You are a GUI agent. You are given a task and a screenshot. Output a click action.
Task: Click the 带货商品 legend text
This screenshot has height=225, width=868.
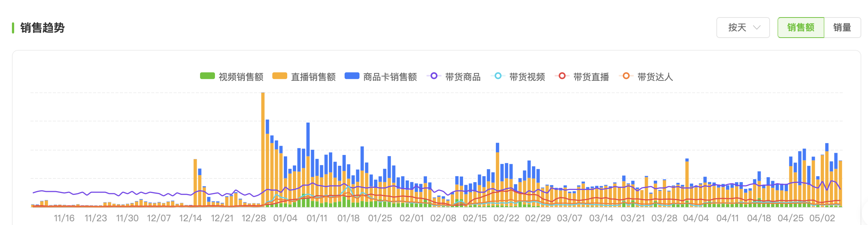[463, 77]
